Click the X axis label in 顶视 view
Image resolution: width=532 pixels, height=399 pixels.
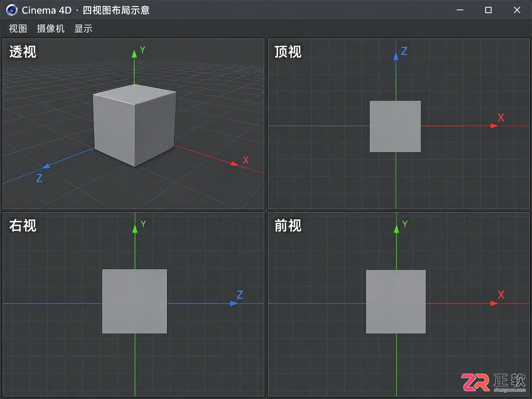pyautogui.click(x=501, y=117)
